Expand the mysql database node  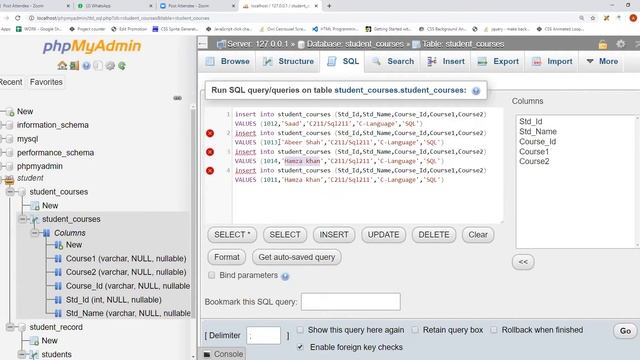pos(3,139)
